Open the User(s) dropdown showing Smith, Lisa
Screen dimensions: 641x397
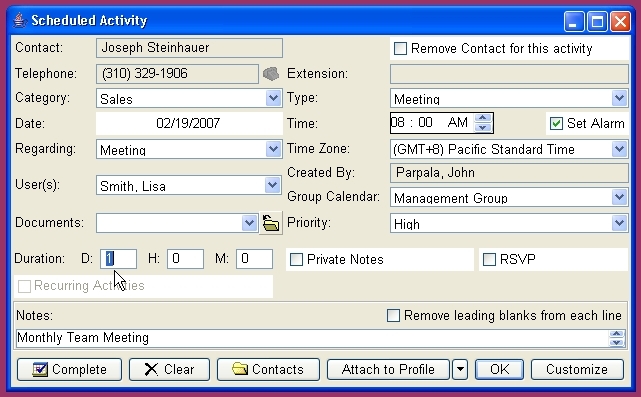coord(272,185)
